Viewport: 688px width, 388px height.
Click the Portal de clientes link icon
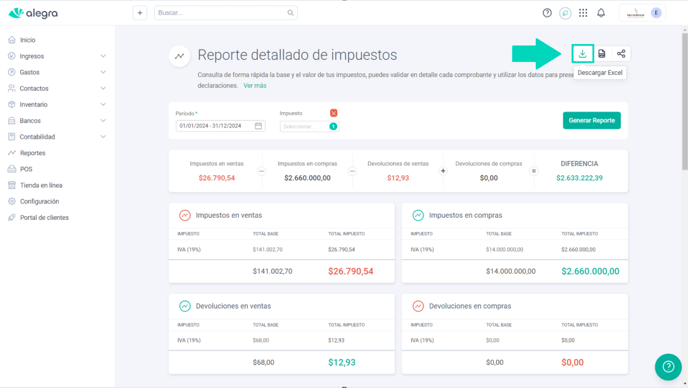[12, 217]
